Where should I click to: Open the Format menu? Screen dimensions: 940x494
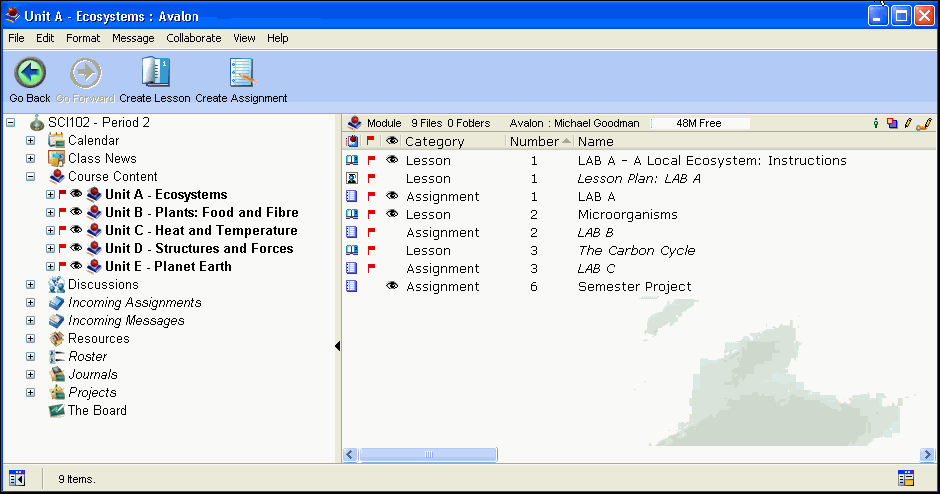83,38
